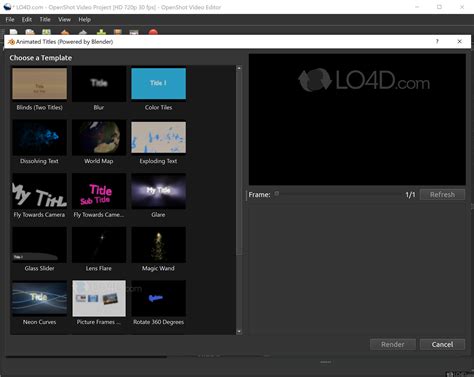Select the Glass Slider template
The width and height of the screenshot is (474, 377).
click(x=39, y=250)
